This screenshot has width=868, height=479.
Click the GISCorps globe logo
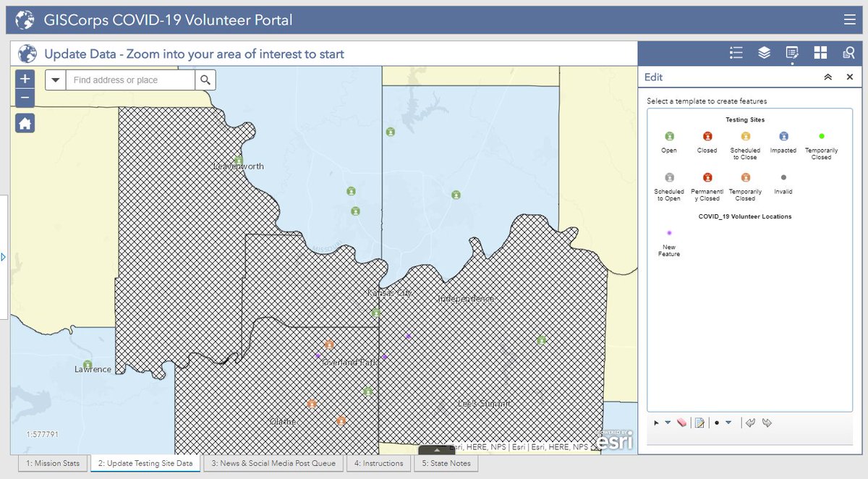pyautogui.click(x=25, y=20)
